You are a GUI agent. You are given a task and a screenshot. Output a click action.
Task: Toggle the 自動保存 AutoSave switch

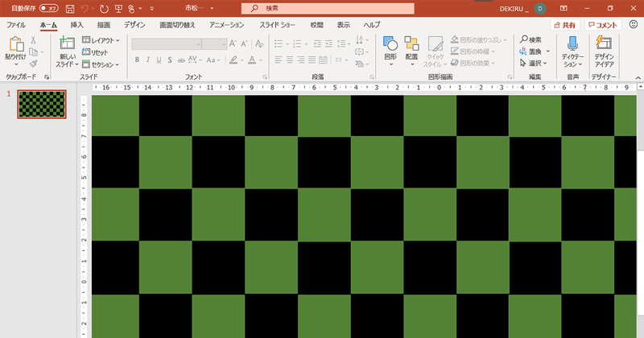[x=48, y=8]
